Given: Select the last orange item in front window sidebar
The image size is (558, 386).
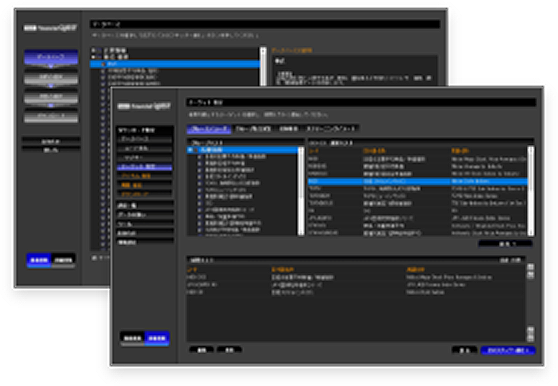Looking at the screenshot, I should (x=144, y=195).
